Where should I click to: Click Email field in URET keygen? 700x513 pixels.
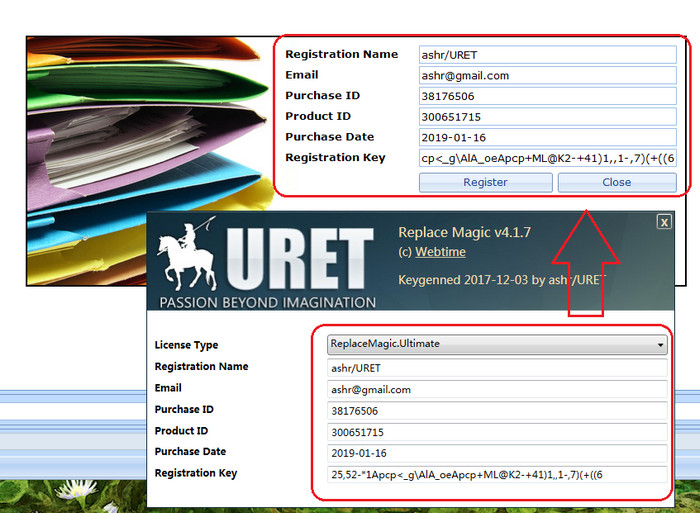[x=497, y=389]
